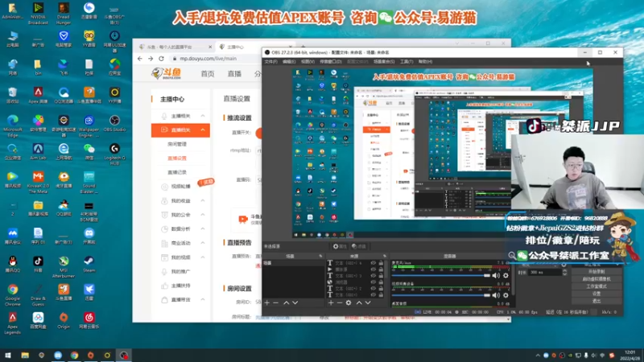Screen dimensions: 644x362
Task: Toggle visibility of the browser source row
Action: tap(374, 282)
